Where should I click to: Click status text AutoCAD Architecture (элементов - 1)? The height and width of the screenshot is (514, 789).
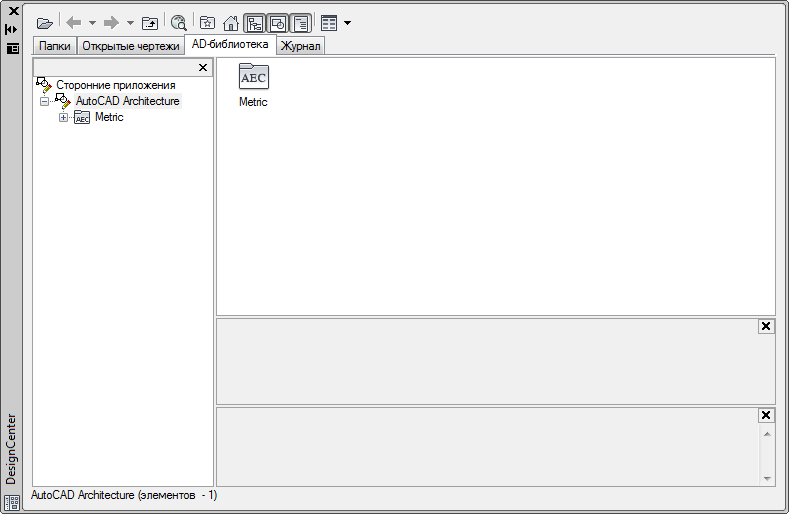pyautogui.click(x=124, y=495)
